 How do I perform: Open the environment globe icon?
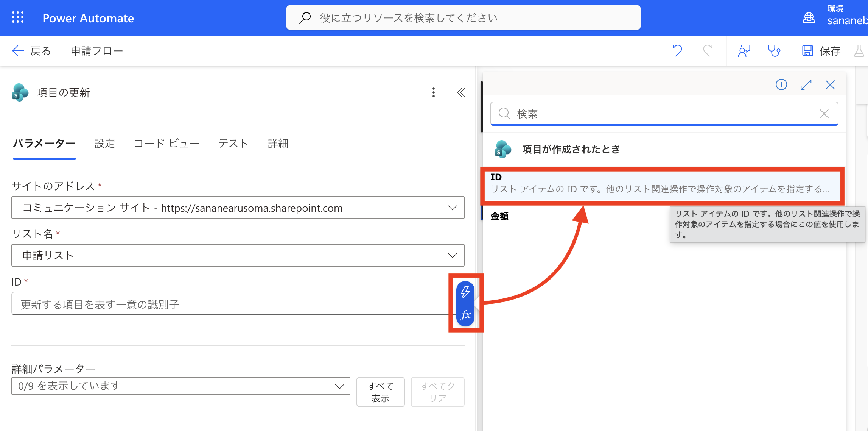tap(809, 17)
